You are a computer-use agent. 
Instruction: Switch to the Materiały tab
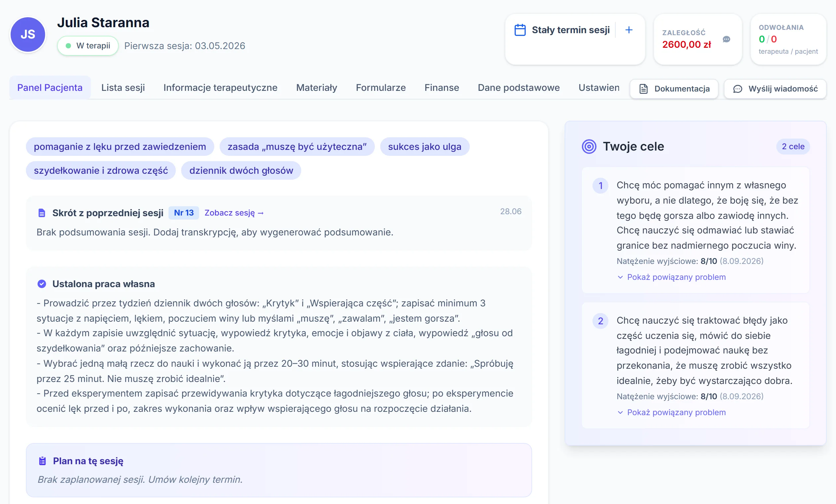[x=316, y=88]
